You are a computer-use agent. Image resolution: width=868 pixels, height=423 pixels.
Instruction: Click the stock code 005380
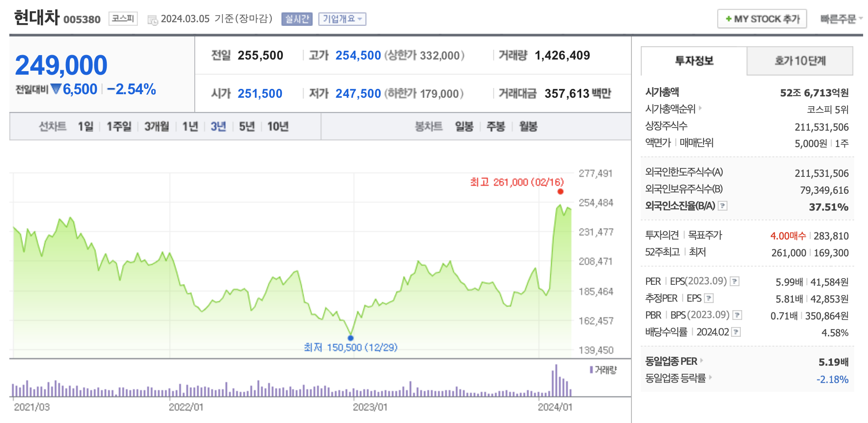click(x=82, y=20)
